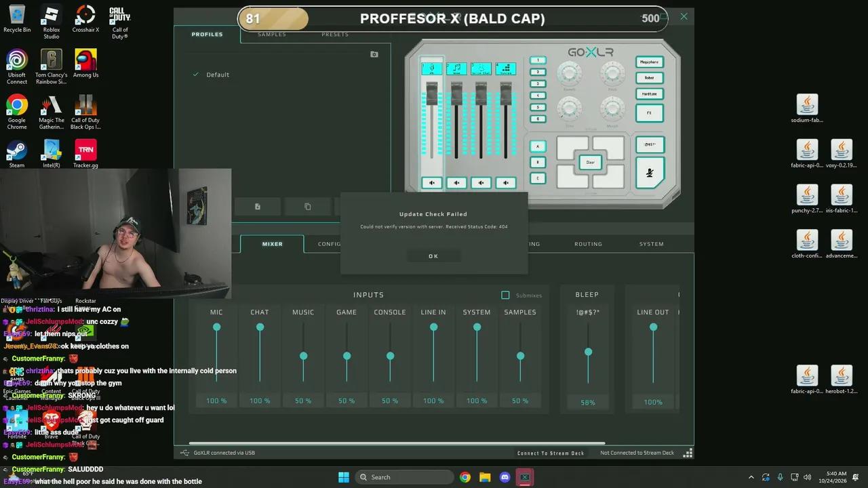The height and width of the screenshot is (488, 868).
Task: Mute fader channel 3 on the GoXLR device
Action: click(481, 182)
